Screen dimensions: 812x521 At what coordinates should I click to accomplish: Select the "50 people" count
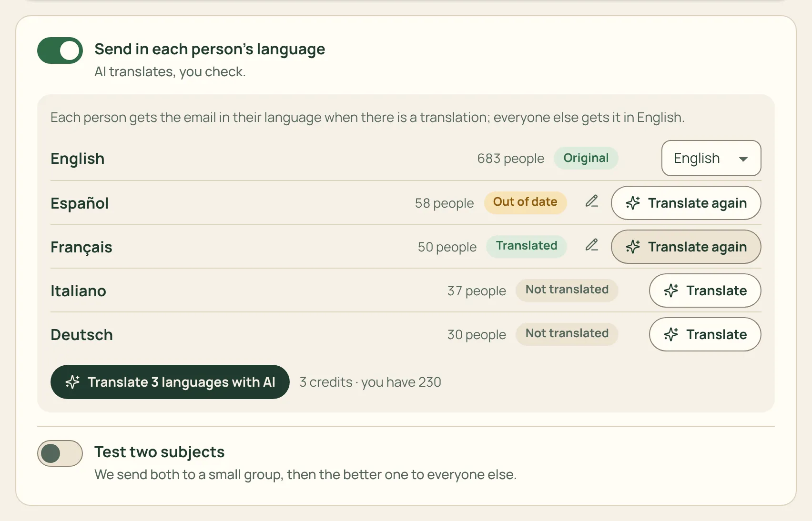click(x=447, y=247)
